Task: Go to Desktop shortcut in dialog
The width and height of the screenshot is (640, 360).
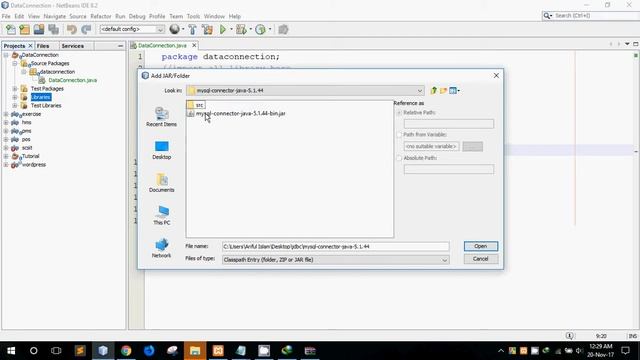Action: (162, 150)
